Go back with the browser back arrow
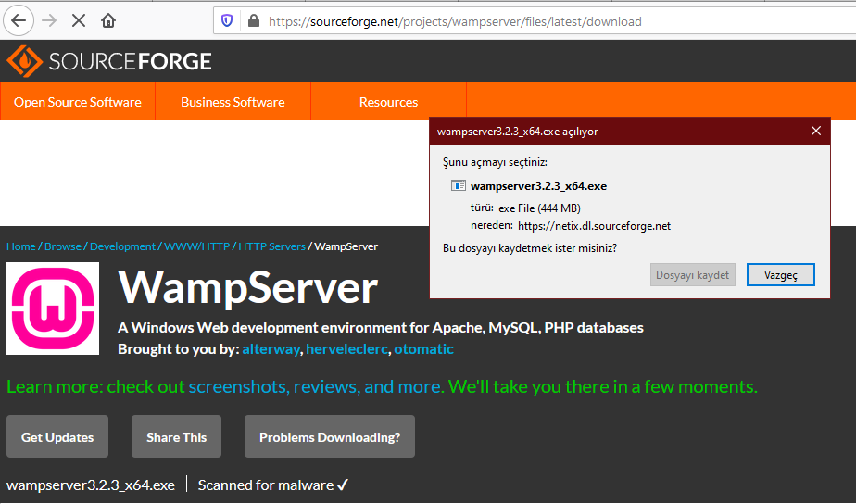The height and width of the screenshot is (504, 856). click(x=19, y=20)
